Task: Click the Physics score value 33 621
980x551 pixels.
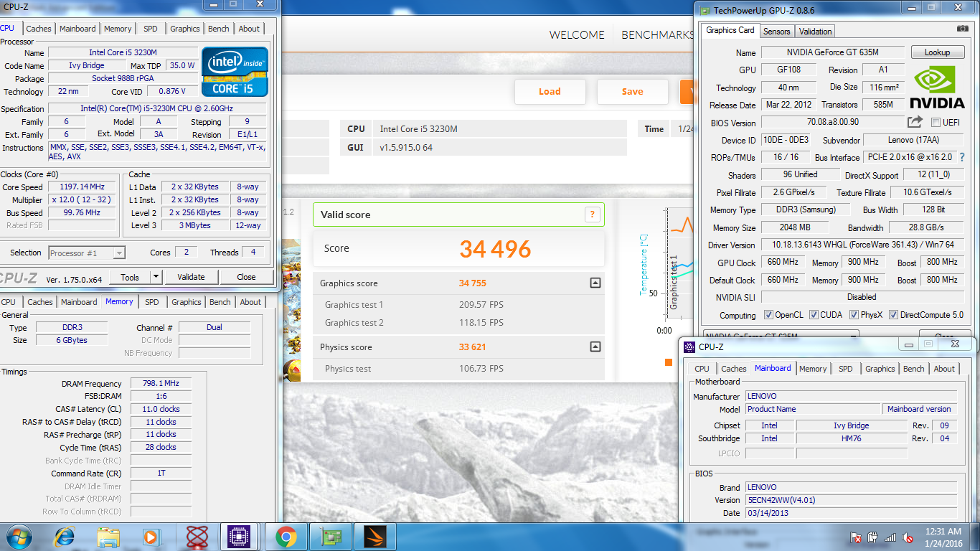Action: click(472, 347)
